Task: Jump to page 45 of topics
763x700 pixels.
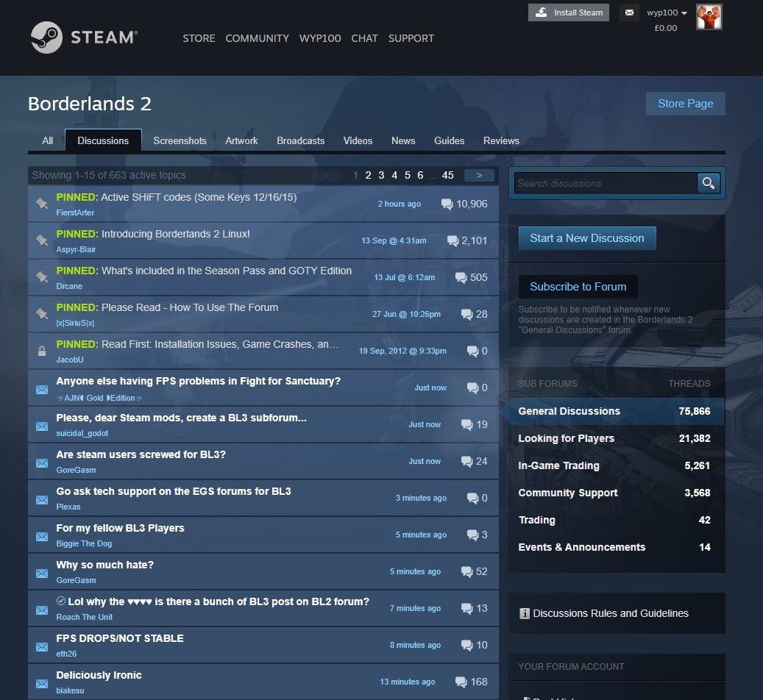Action: (447, 175)
